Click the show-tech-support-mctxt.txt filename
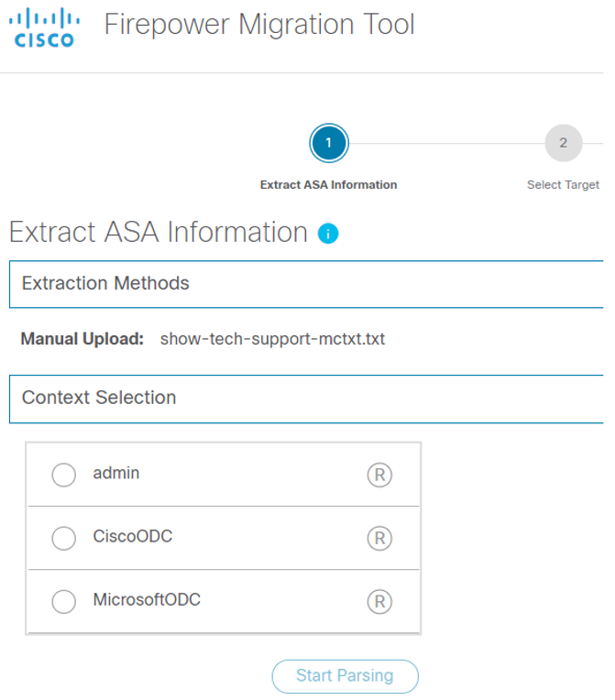 272,339
